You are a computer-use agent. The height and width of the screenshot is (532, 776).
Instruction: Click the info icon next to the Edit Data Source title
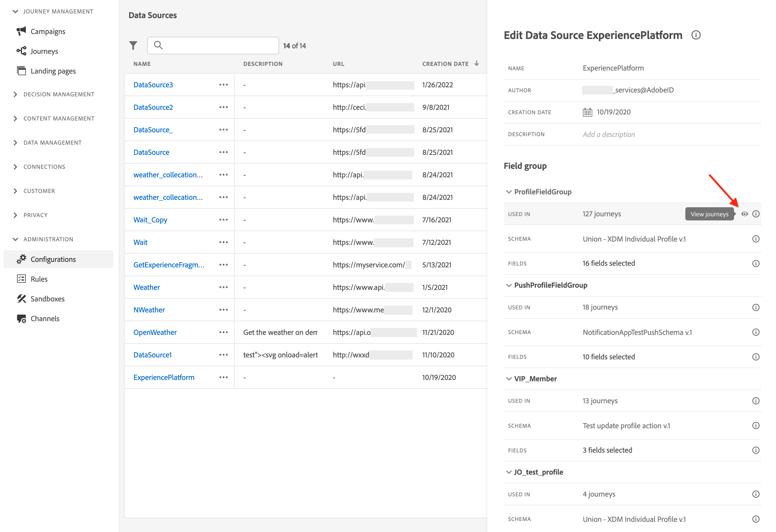tap(696, 35)
